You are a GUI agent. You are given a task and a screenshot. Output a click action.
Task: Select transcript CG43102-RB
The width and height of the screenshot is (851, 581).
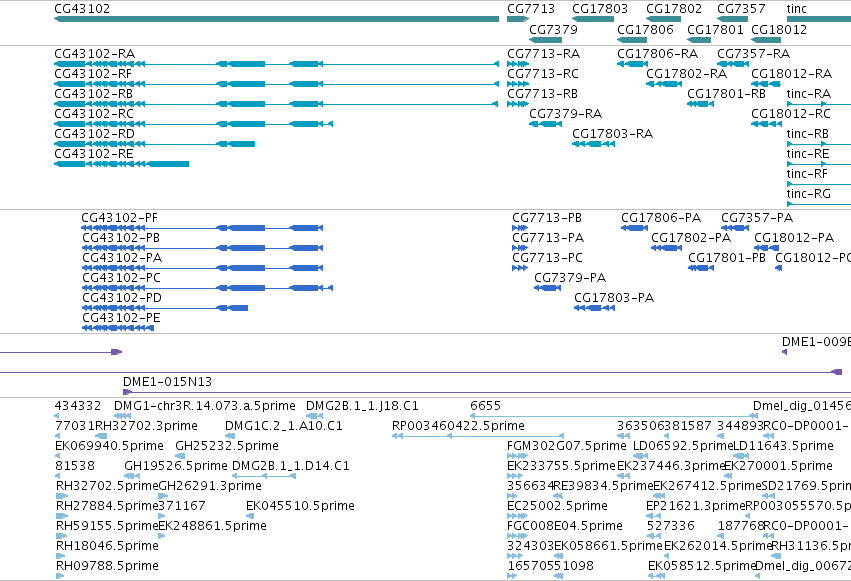tap(276, 104)
